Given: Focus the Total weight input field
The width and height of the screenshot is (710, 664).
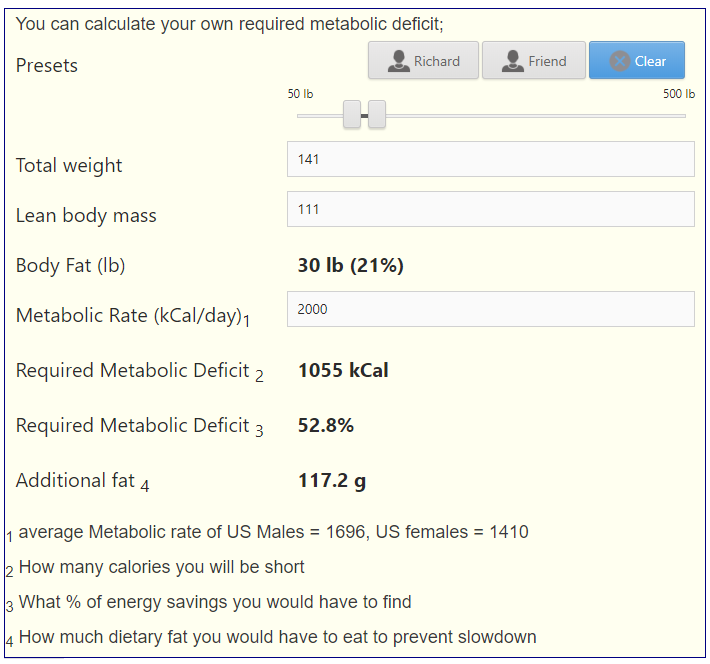Looking at the screenshot, I should pos(490,159).
